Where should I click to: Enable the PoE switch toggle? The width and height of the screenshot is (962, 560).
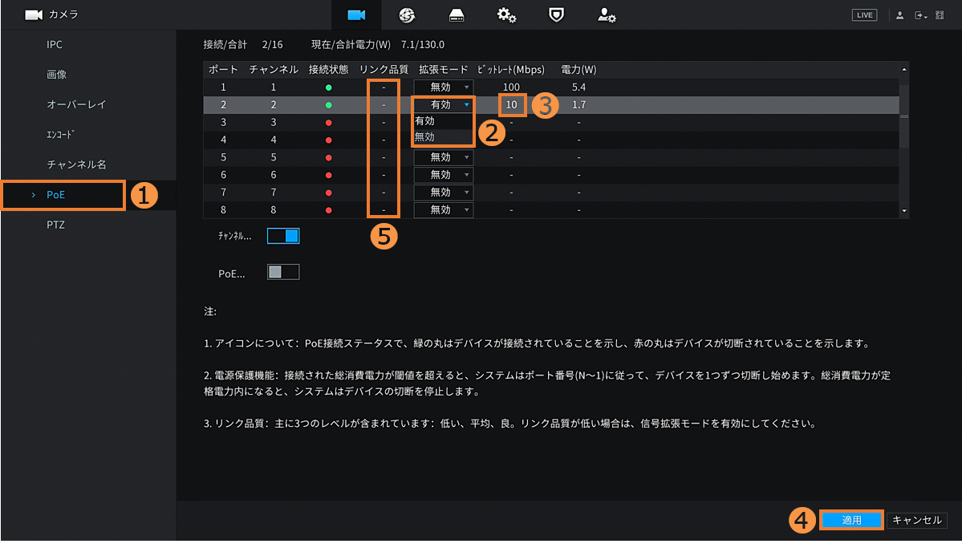click(283, 272)
